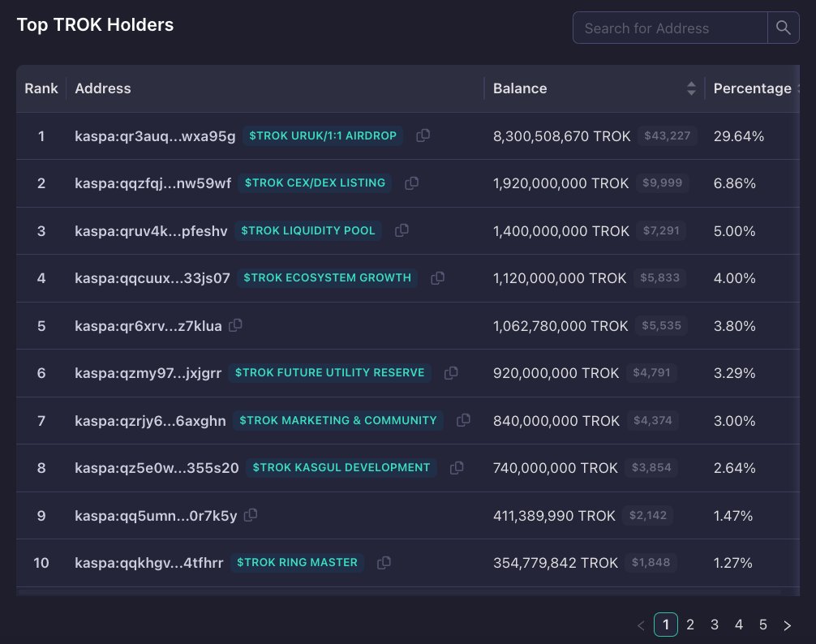Viewport: 816px width, 644px height.
Task: Copy address kaspa:qr3auq...wxa95g
Action: coord(423,135)
